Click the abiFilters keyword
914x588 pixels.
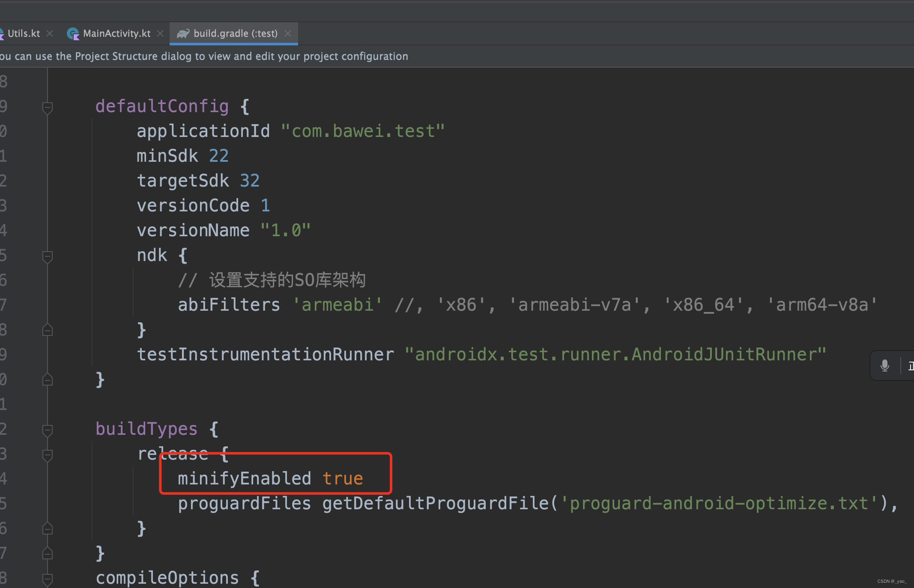229,305
